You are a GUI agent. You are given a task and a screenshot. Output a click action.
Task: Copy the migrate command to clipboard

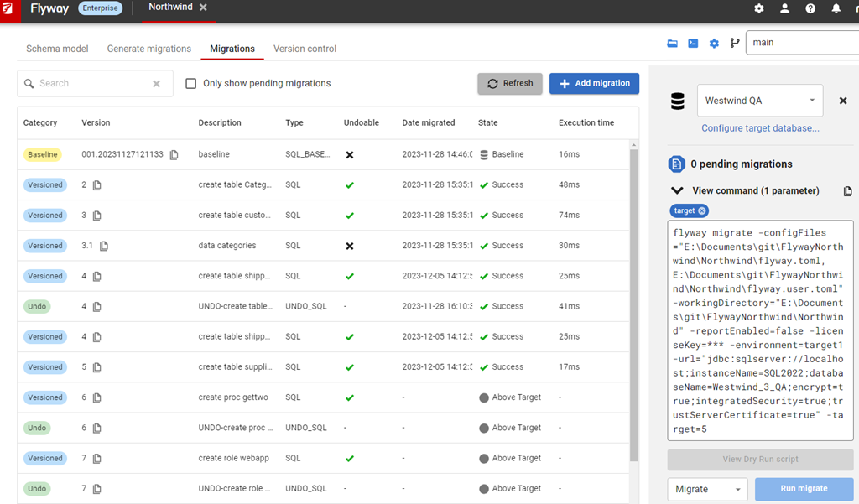pos(847,191)
